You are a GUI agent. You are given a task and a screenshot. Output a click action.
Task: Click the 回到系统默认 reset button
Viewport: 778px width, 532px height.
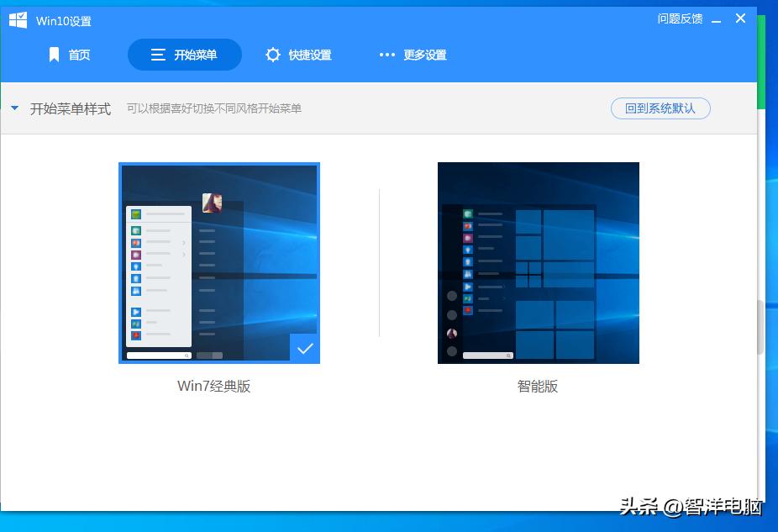[x=660, y=108]
